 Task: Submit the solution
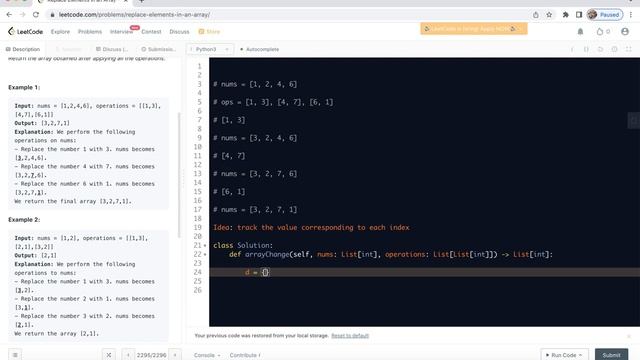611,355
